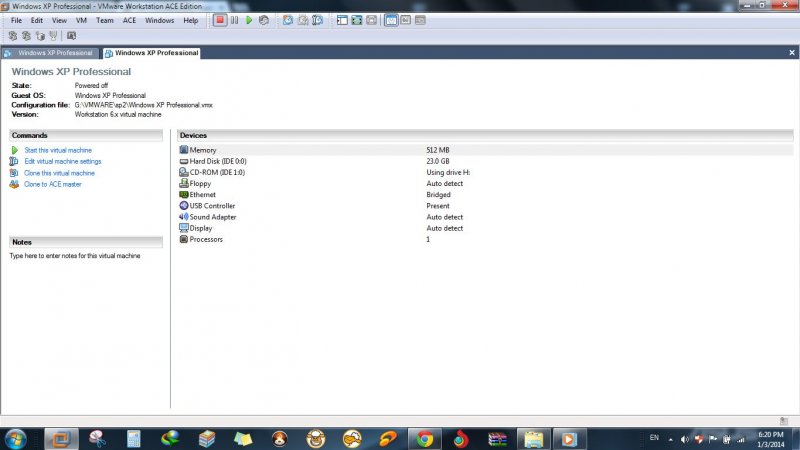Click the green Power On play icon

249,20
